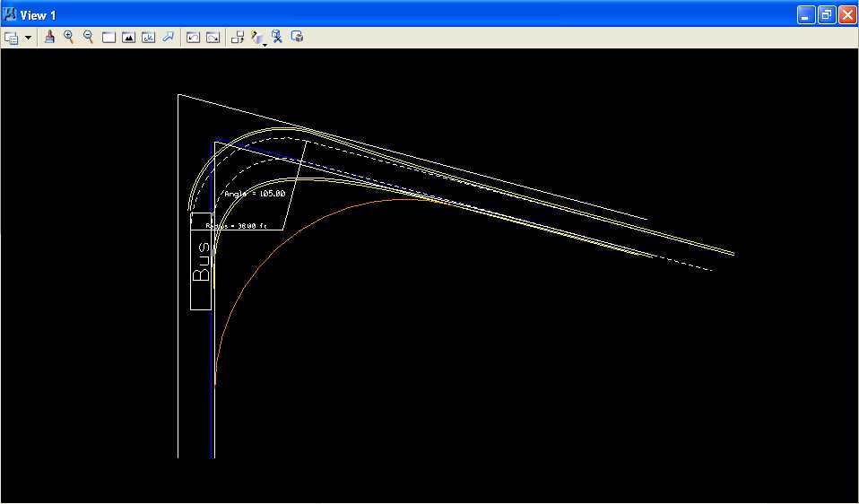Select the Clip Volume tool

(x=278, y=37)
